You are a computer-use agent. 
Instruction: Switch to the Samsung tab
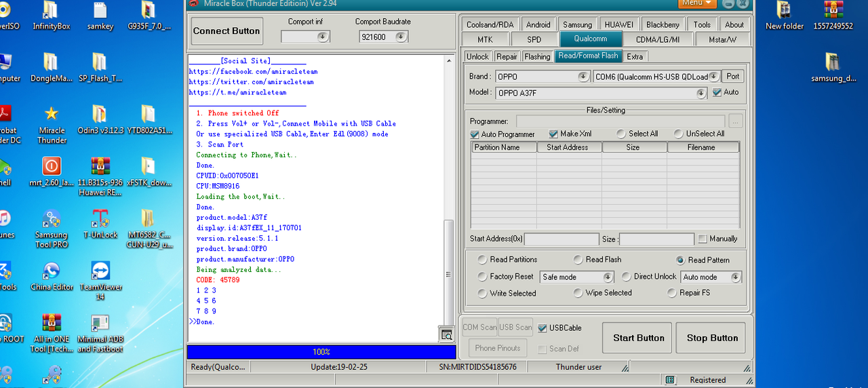[x=577, y=24]
